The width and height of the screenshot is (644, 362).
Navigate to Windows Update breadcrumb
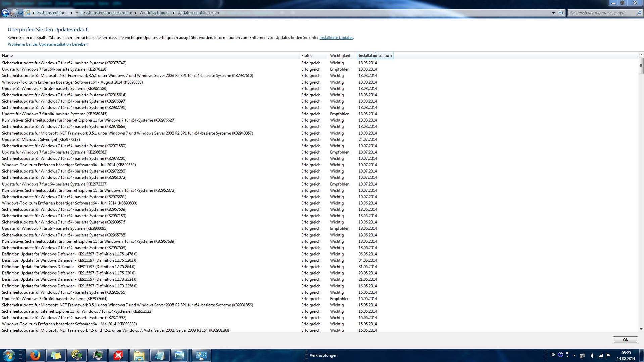[155, 13]
